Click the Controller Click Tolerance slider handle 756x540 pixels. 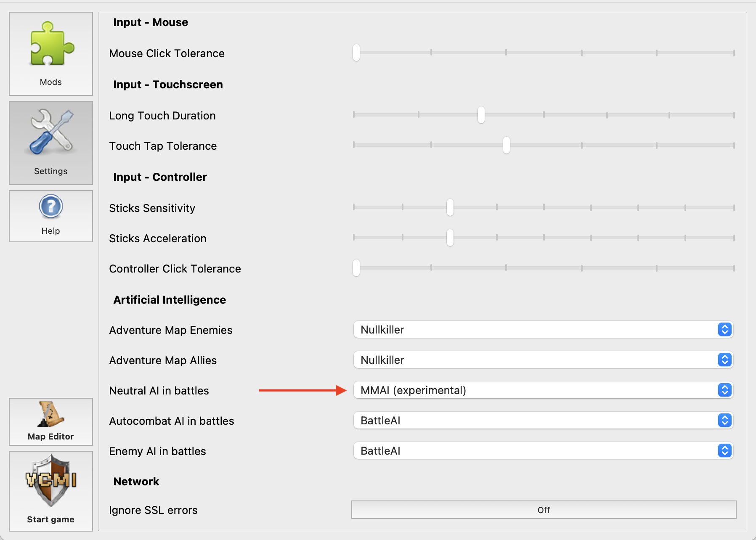[x=356, y=268]
